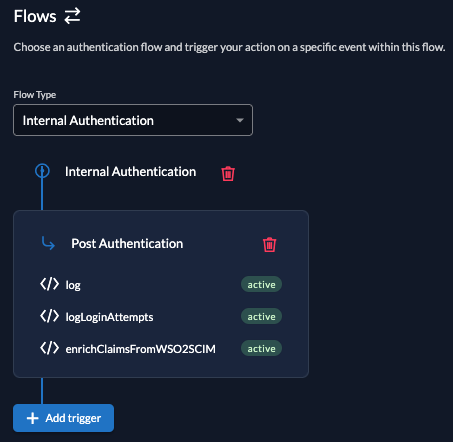Click the dropdown arrow in Flow Type field
This screenshot has width=453, height=442.
pos(240,120)
